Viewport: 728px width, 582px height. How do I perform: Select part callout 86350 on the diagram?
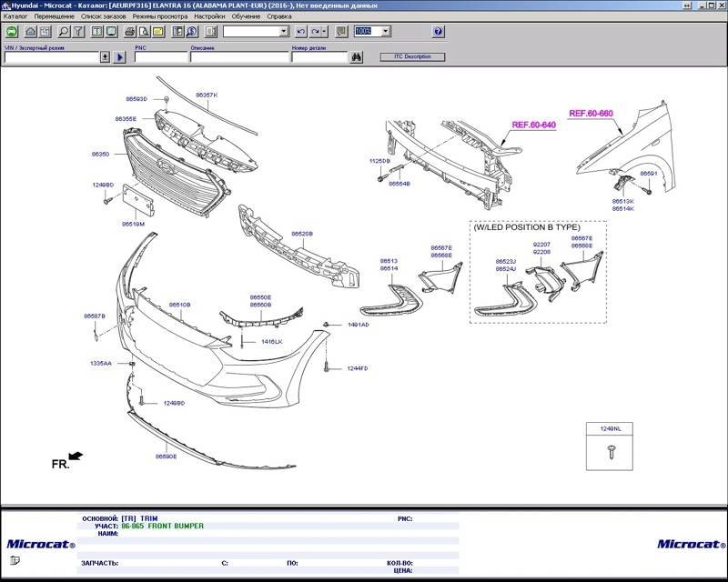pyautogui.click(x=100, y=154)
